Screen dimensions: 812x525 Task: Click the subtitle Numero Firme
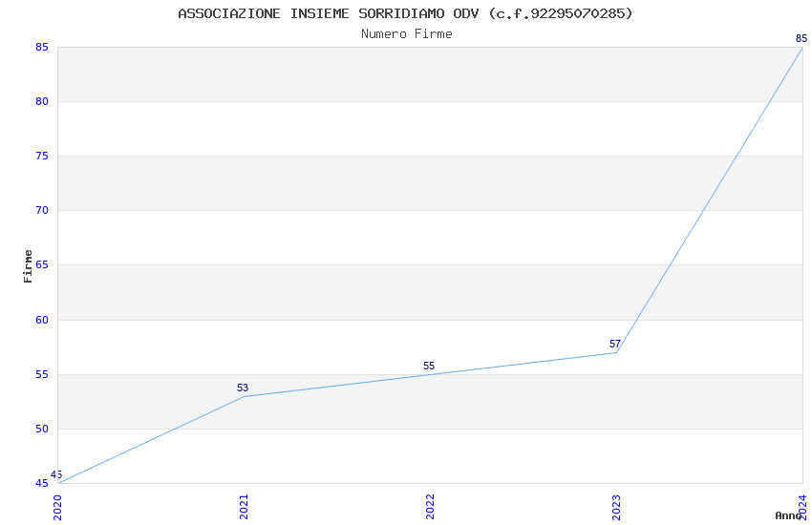[x=407, y=34]
